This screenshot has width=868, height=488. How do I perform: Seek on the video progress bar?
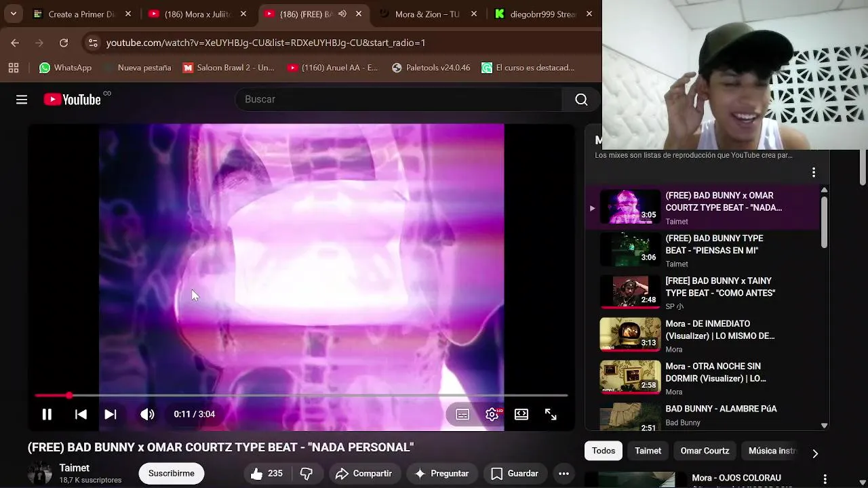301,395
